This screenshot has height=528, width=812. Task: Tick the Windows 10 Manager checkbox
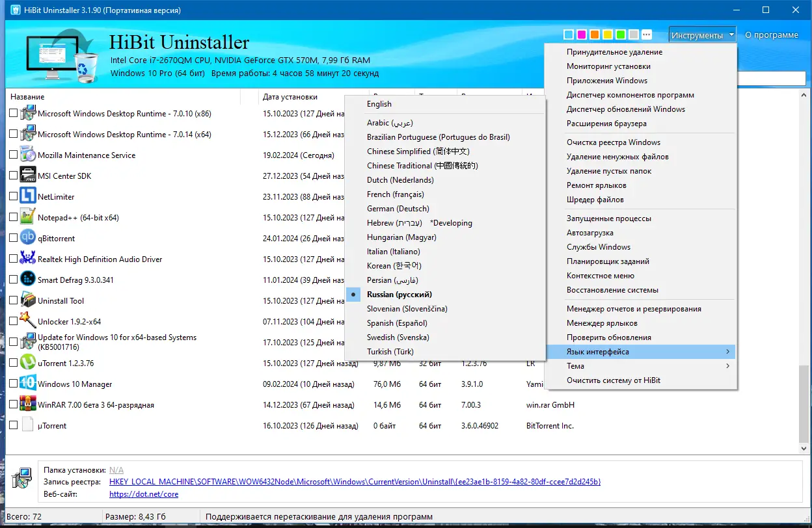pyautogui.click(x=14, y=384)
